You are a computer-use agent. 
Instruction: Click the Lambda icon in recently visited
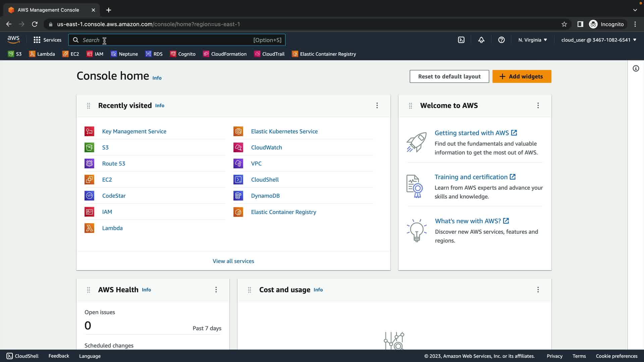point(89,228)
